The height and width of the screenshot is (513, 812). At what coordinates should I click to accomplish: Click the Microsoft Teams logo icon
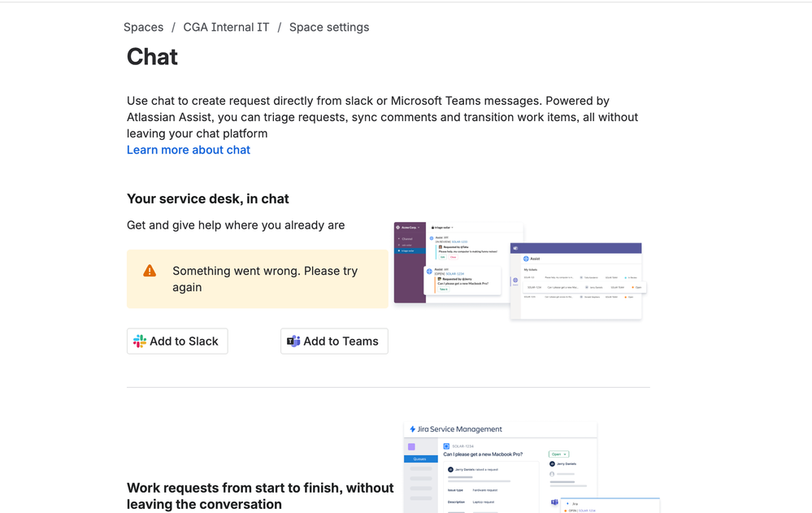293,341
